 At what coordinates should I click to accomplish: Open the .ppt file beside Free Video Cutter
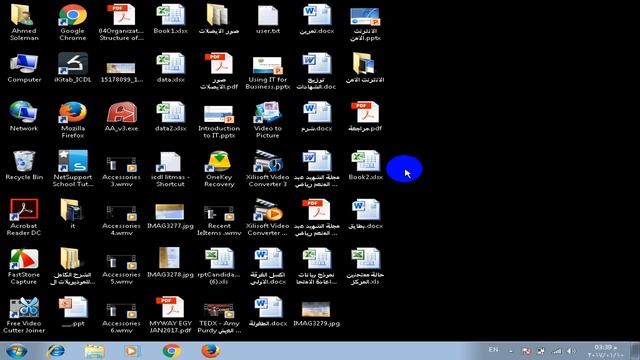73,311
